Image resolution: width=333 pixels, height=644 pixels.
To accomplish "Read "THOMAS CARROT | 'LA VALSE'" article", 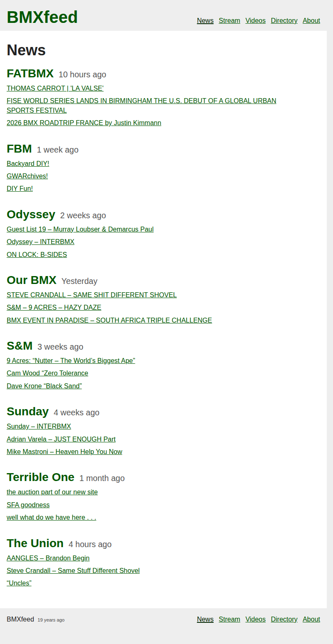I will click(x=55, y=88).
